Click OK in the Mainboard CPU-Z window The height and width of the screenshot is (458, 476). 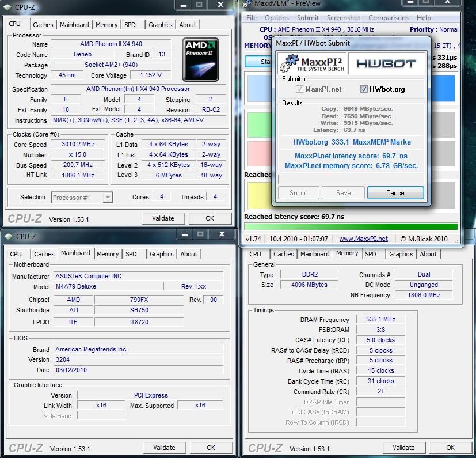[x=211, y=448]
